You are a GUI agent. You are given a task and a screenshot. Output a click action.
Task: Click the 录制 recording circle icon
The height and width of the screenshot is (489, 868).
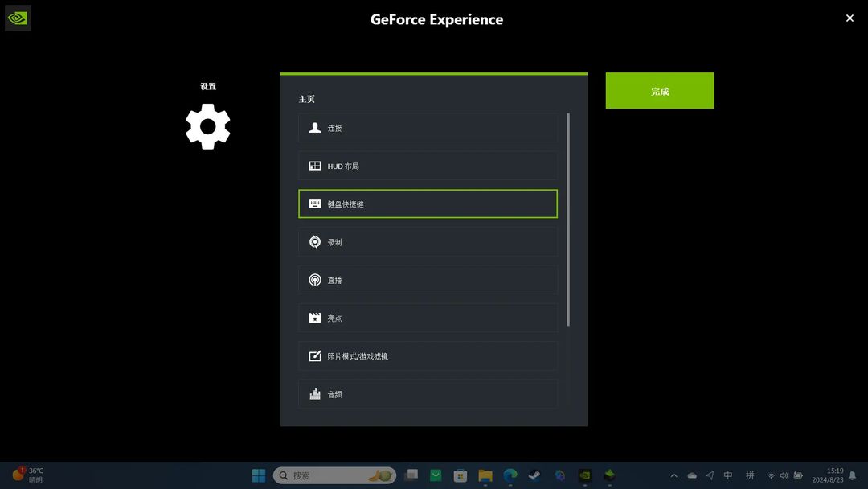click(x=314, y=242)
